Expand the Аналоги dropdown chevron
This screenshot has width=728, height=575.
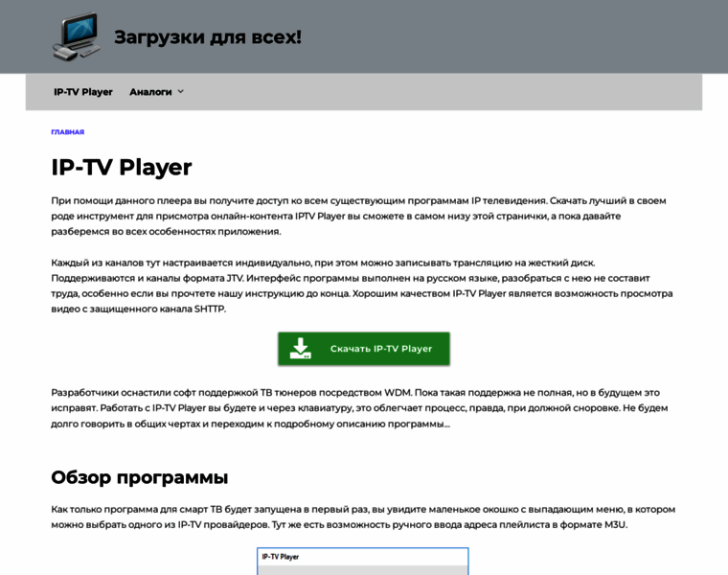(x=181, y=91)
